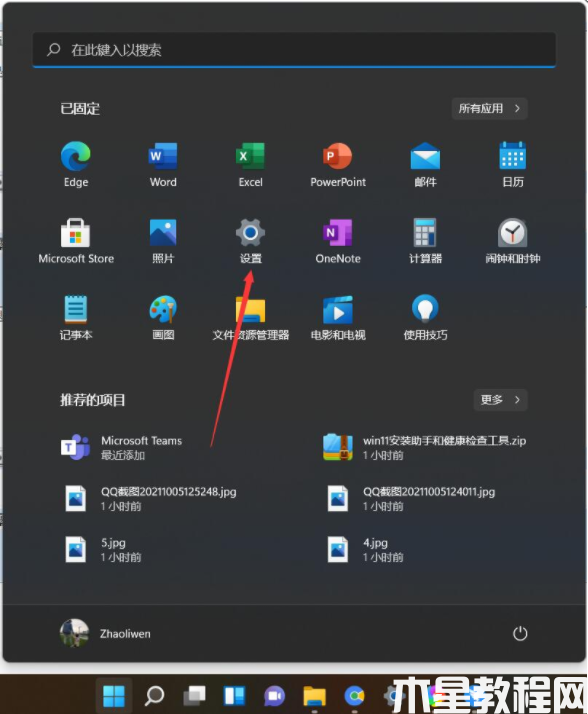The width and height of the screenshot is (588, 714).
Task: Open 电影和电视 movies and TV app
Action: (x=338, y=317)
